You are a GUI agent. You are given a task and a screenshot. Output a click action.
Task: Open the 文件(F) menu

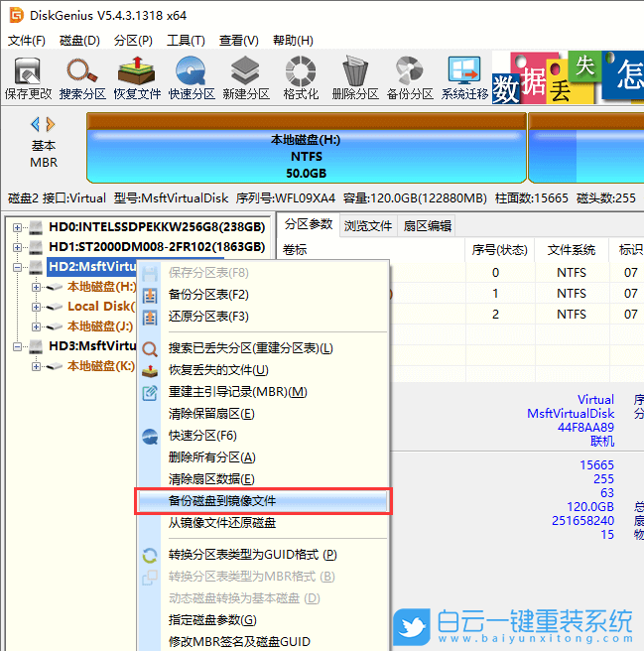27,41
